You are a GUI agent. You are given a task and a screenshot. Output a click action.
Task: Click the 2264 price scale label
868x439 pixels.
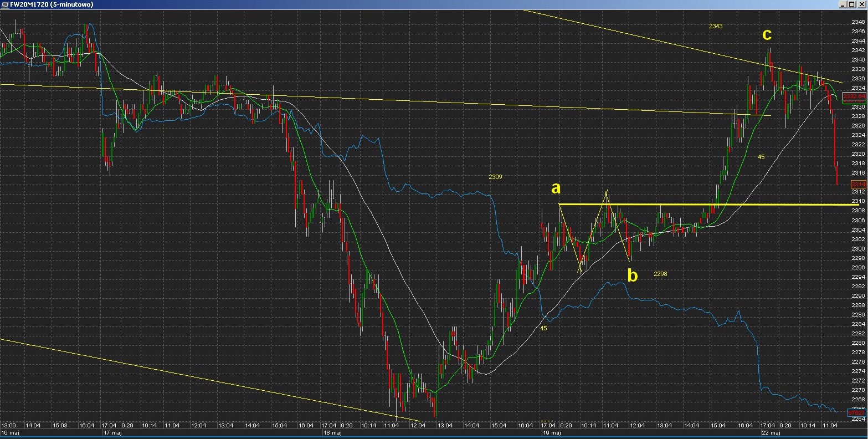pyautogui.click(x=858, y=418)
